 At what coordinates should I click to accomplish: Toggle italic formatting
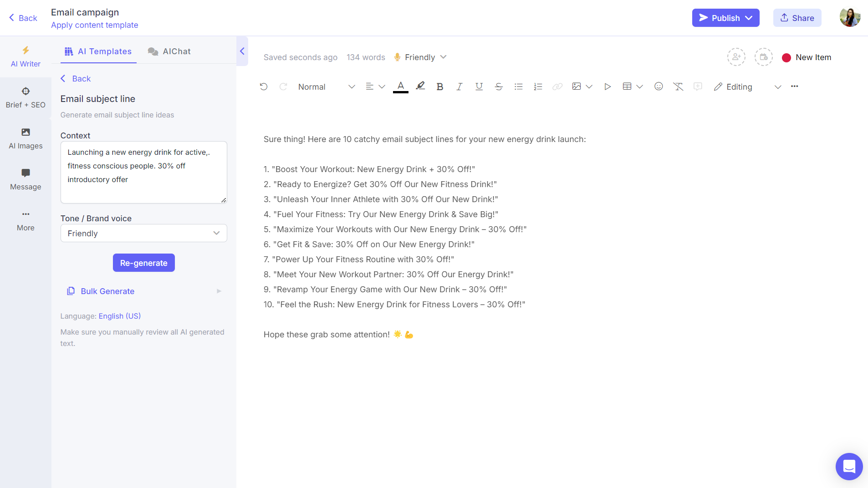pyautogui.click(x=460, y=86)
